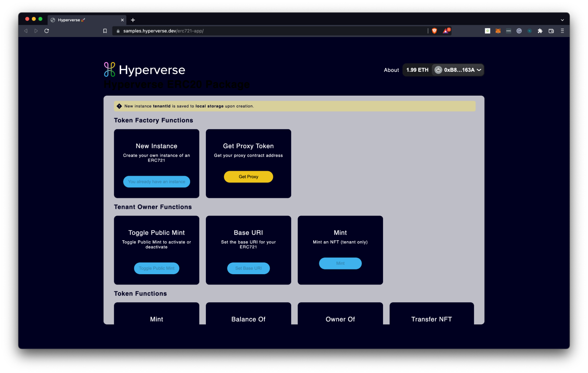
Task: Click the padlock site-security icon
Action: (x=118, y=31)
